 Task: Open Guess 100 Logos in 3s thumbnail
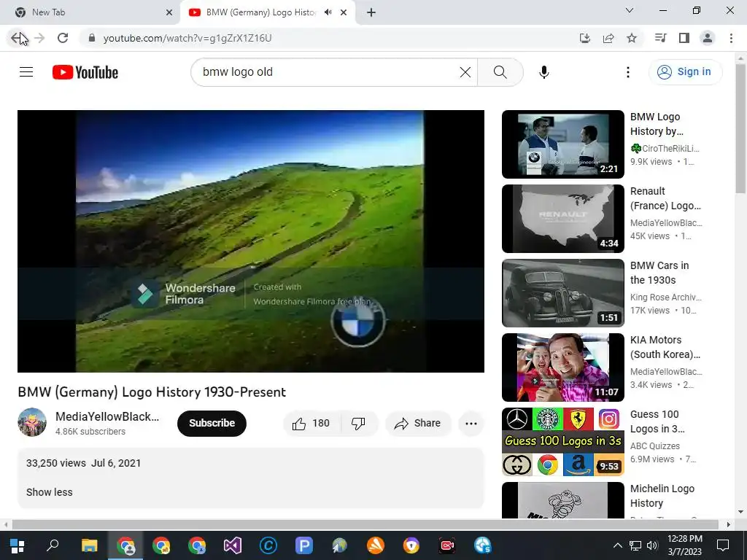pos(562,442)
